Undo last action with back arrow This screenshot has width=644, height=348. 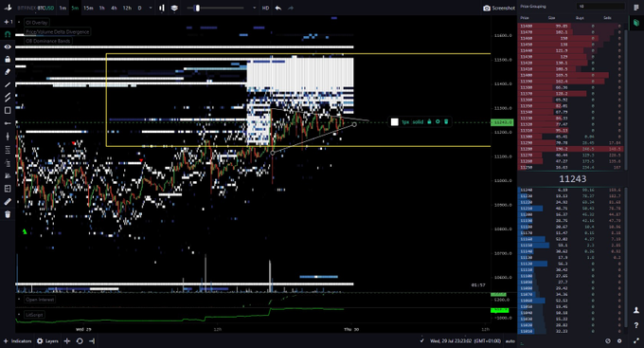[278, 8]
